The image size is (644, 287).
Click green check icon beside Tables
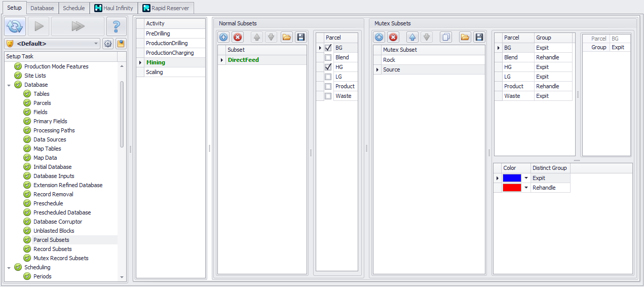27,94
